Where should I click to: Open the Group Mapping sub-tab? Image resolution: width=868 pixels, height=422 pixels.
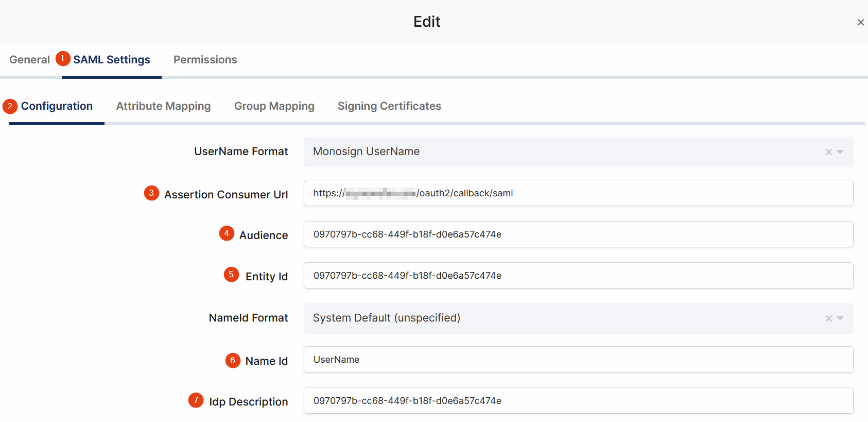(274, 106)
